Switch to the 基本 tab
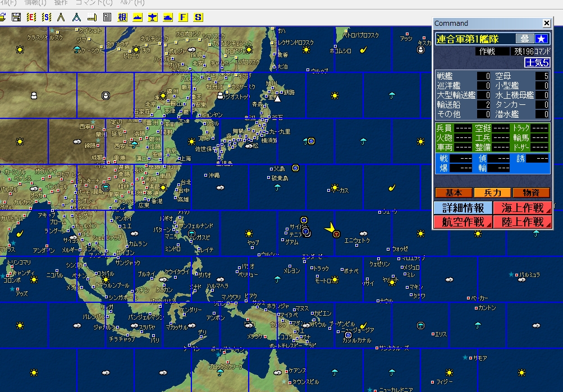 [x=454, y=193]
